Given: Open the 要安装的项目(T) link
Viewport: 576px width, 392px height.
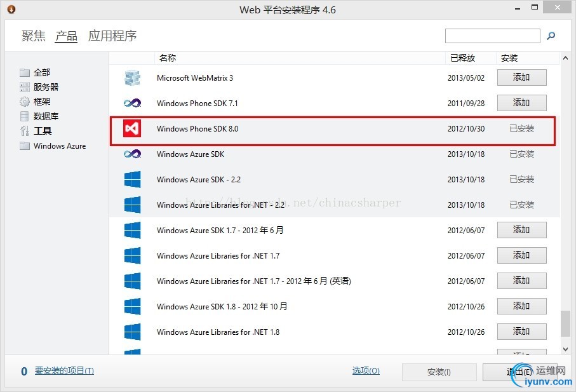Looking at the screenshot, I should click(64, 371).
